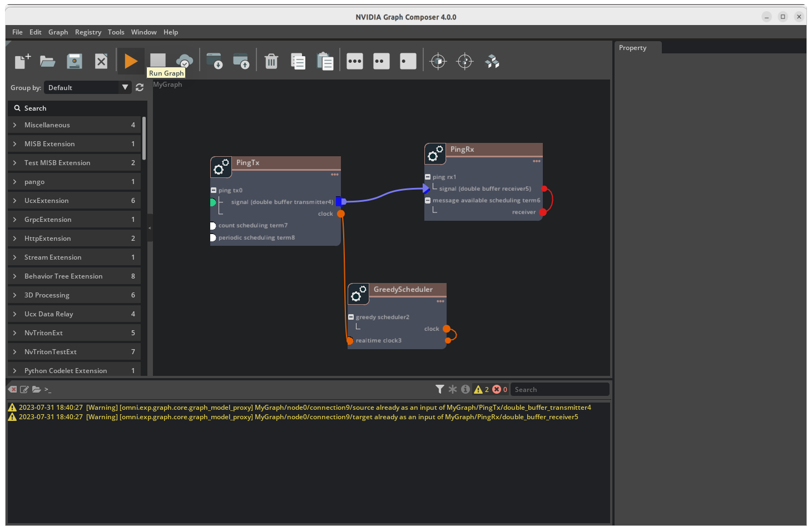The width and height of the screenshot is (812, 531).
Task: Collapse the ping tx0 group in PingTx node
Action: coord(212,190)
